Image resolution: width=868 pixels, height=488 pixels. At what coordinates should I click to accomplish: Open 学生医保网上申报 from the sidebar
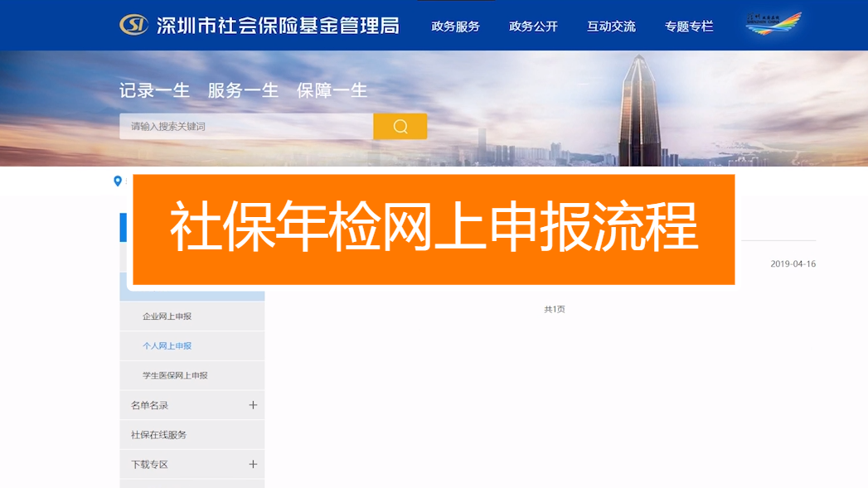coord(175,375)
